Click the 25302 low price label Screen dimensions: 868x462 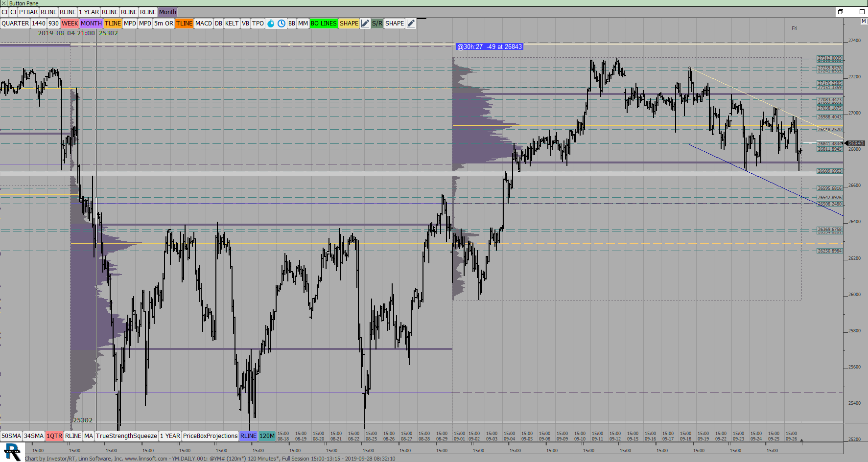[x=83, y=420]
